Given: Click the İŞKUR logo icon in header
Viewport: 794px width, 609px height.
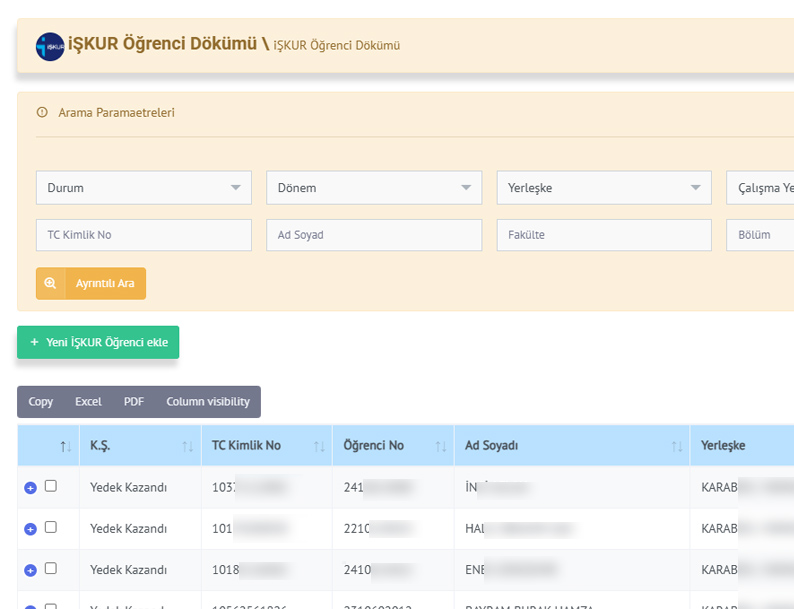Looking at the screenshot, I should coord(50,47).
